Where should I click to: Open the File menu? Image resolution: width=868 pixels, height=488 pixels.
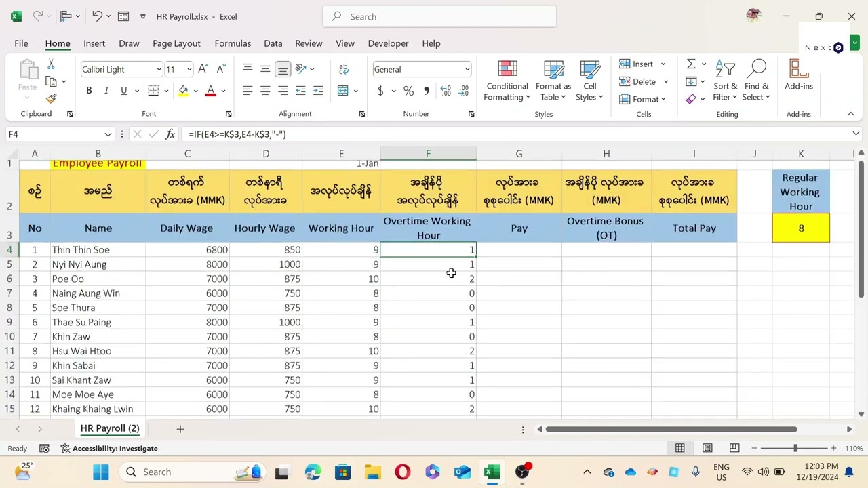click(x=21, y=43)
